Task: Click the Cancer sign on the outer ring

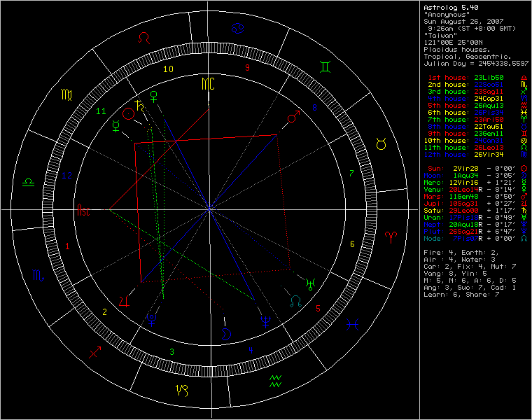Action: (238, 29)
